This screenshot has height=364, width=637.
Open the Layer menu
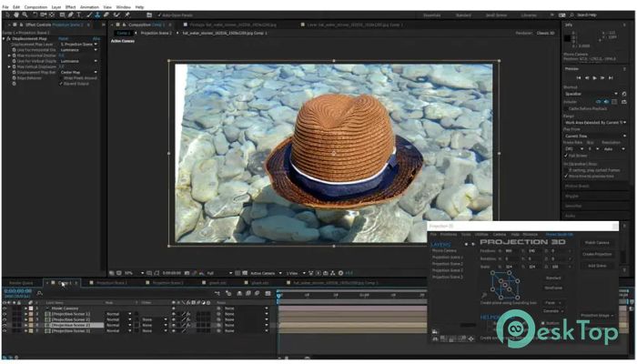56,7
